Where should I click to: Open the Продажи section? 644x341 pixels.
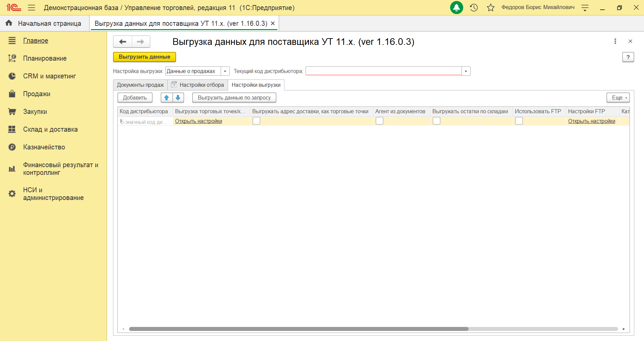(37, 94)
